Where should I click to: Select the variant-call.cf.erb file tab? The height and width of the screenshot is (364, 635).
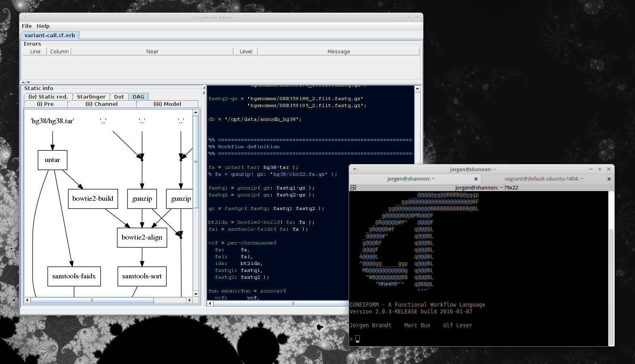click(50, 35)
